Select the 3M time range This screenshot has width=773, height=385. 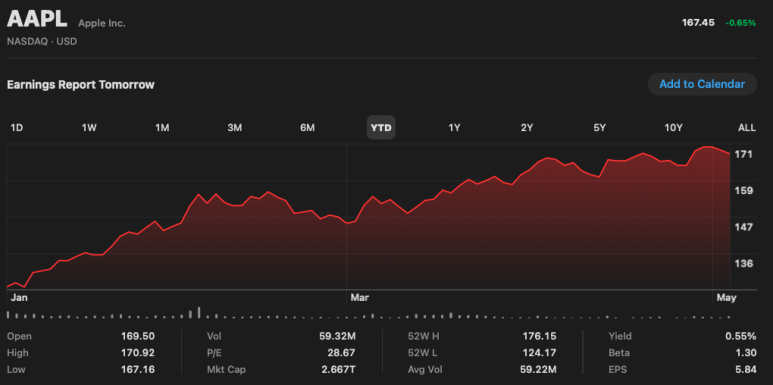point(235,128)
